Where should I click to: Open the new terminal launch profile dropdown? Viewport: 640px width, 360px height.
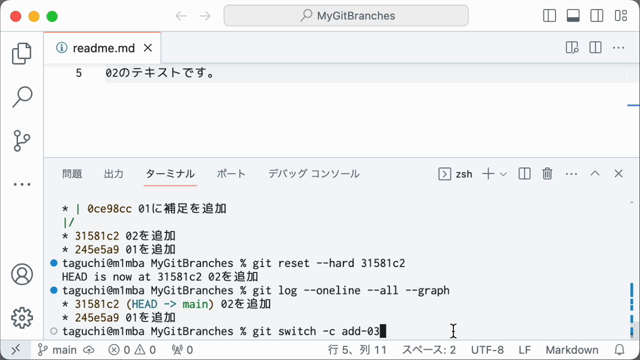point(503,174)
